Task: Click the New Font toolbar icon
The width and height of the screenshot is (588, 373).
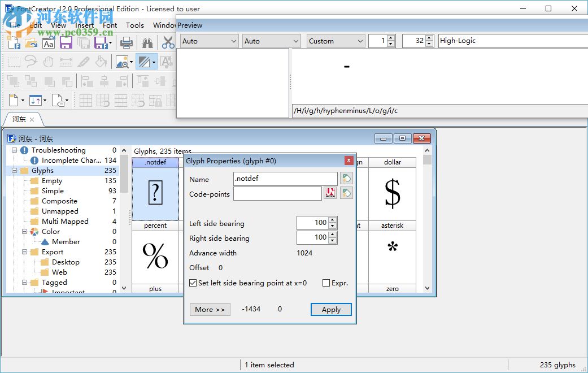Action: click(x=14, y=42)
